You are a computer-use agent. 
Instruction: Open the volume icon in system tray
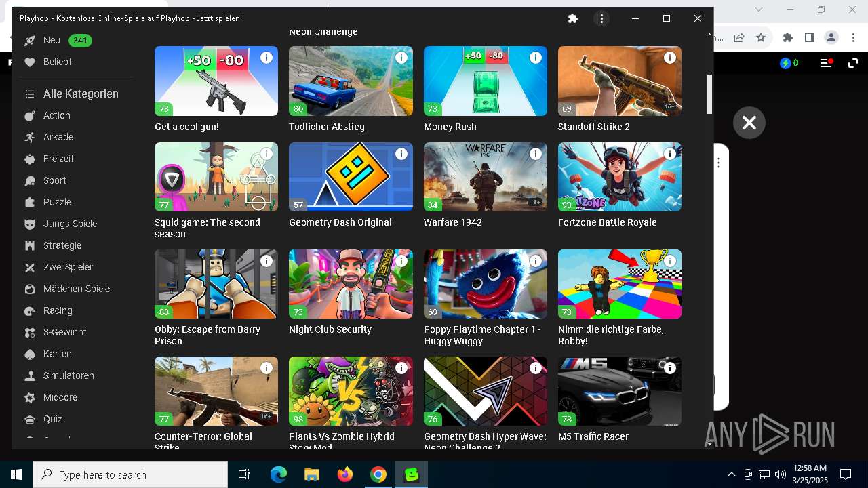[781, 474]
